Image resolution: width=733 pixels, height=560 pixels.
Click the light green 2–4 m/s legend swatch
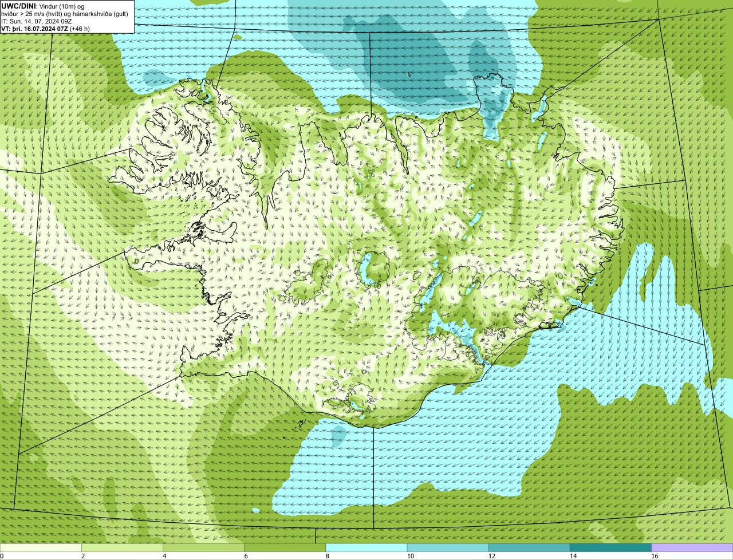click(123, 547)
